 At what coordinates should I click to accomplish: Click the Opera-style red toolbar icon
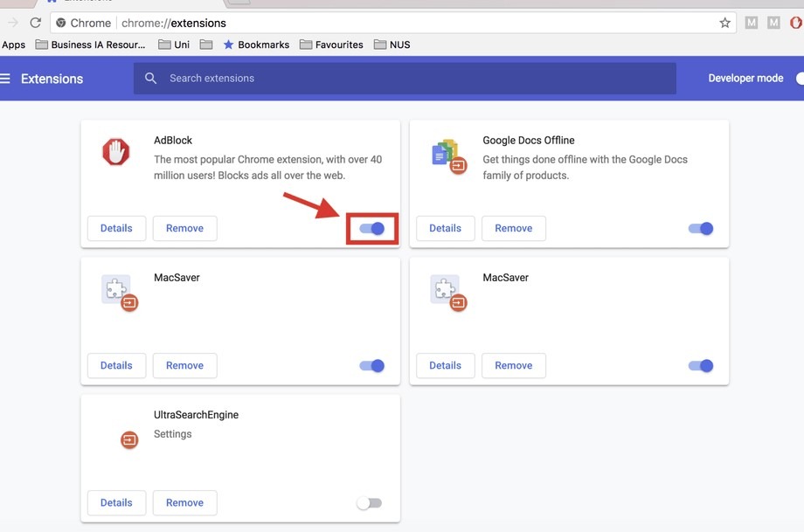(x=796, y=23)
